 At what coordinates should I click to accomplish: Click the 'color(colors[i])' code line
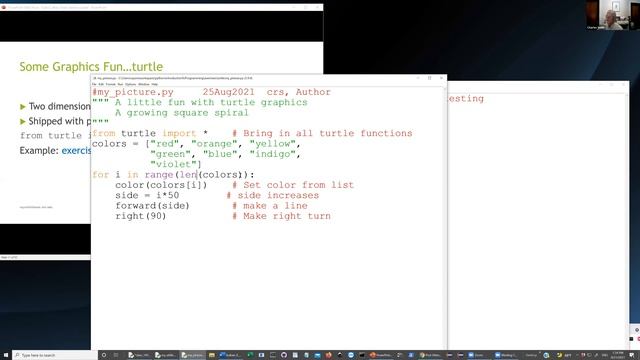pos(161,185)
